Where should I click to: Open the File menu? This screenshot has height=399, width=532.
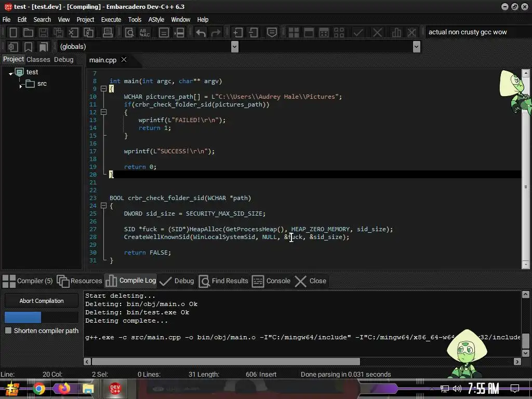pyautogui.click(x=6, y=20)
